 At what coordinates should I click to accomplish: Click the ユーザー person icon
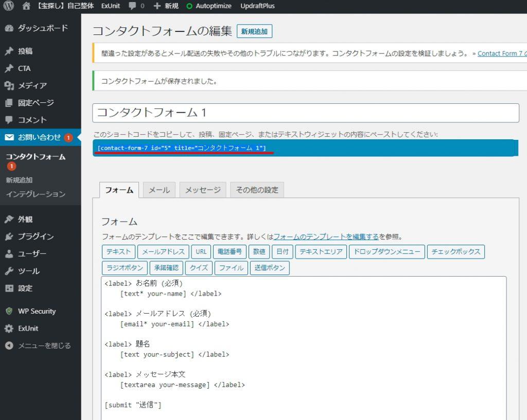coord(9,254)
